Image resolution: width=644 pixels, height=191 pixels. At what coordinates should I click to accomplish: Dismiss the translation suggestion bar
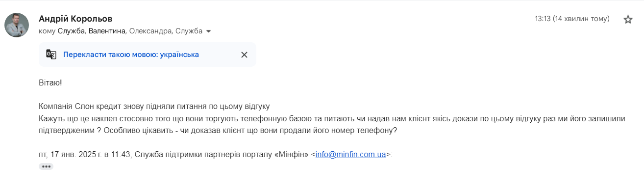tap(244, 55)
